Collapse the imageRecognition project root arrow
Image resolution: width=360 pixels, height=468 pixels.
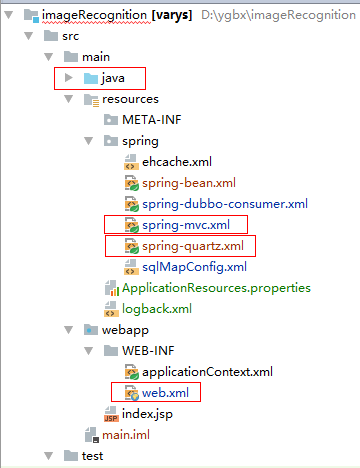coord(9,15)
